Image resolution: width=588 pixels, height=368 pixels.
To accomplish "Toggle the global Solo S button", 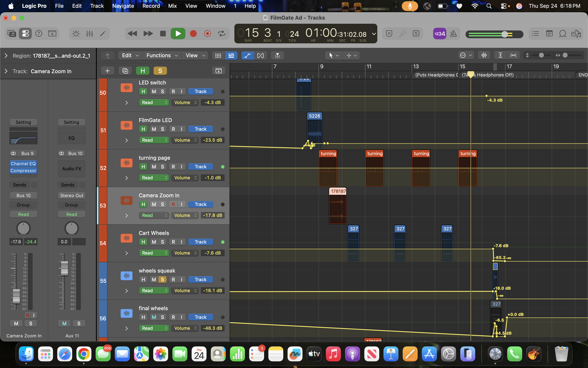I will (160, 71).
